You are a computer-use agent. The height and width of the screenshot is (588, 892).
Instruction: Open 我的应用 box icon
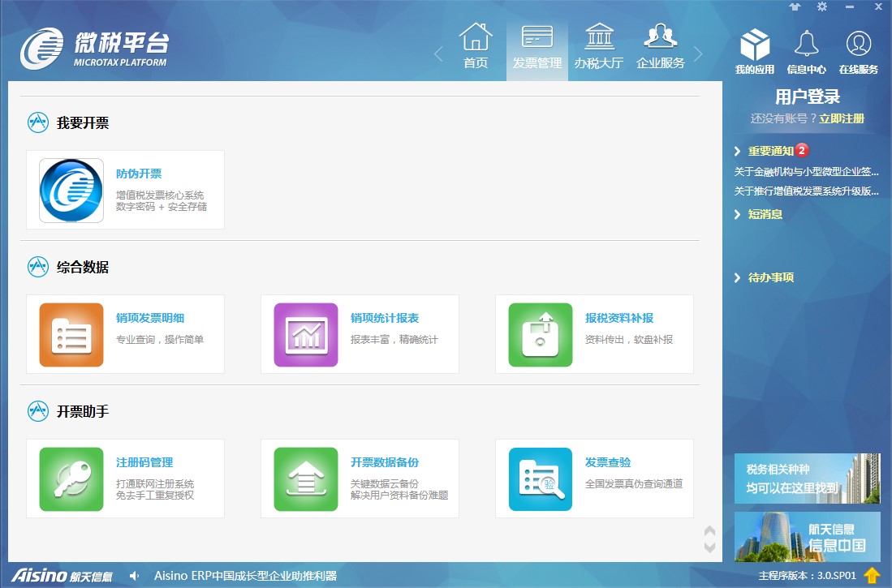754,47
